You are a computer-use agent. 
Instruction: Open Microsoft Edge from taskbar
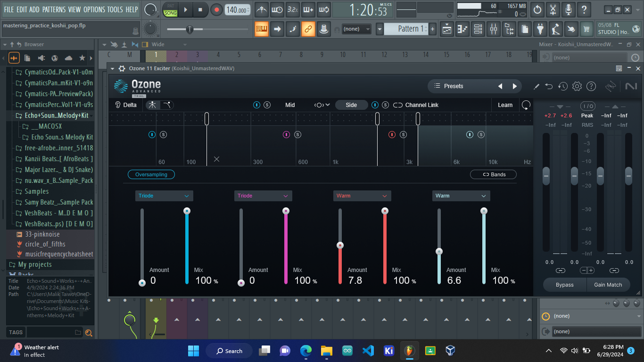click(306, 351)
